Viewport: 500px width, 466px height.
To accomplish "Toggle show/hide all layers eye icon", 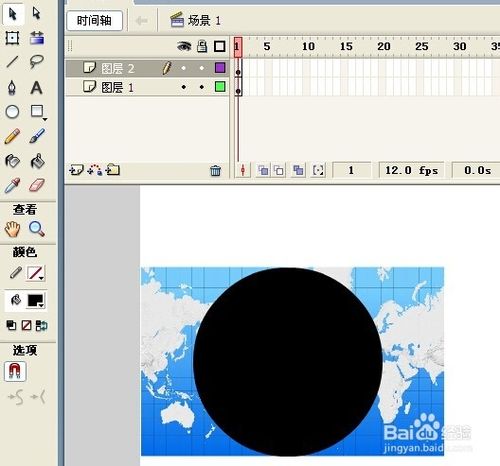I will pos(184,46).
